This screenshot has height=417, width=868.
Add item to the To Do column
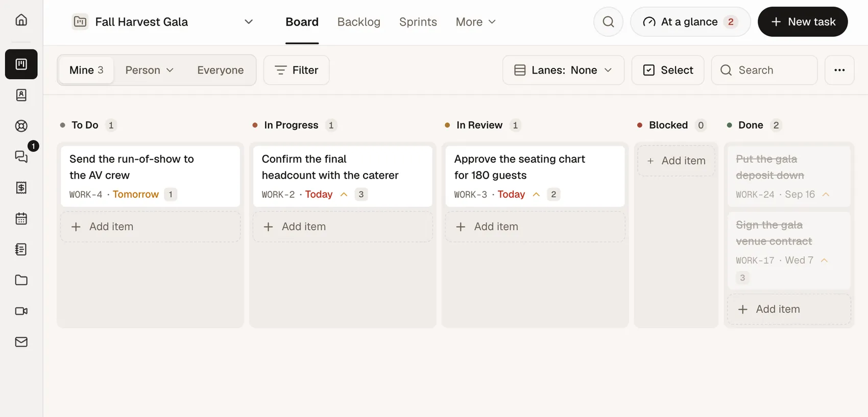coord(150,227)
